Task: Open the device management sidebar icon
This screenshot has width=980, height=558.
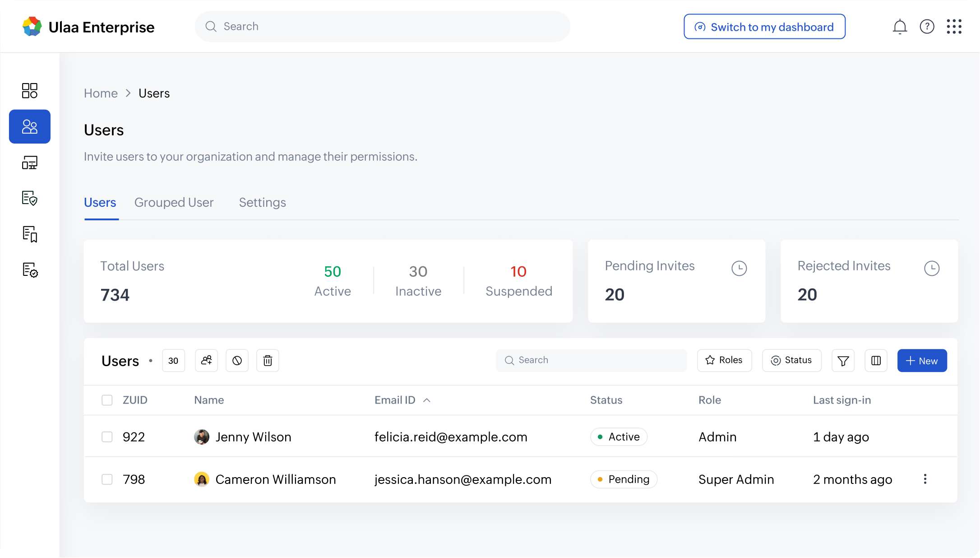Action: coord(30,163)
